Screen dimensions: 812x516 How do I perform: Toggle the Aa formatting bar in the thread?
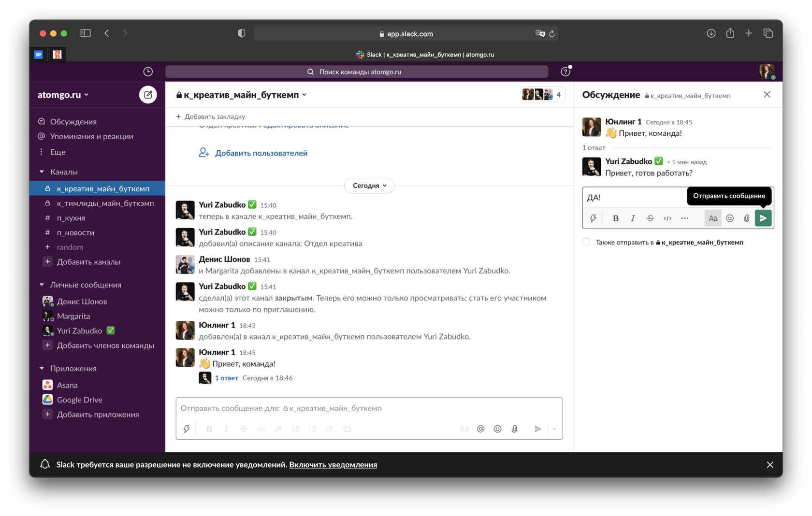pos(713,218)
